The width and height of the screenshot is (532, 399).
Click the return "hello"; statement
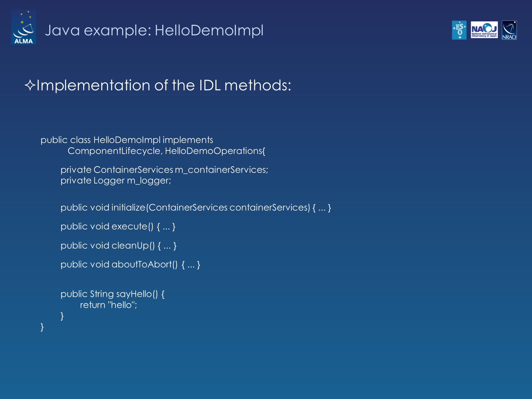[x=108, y=305]
